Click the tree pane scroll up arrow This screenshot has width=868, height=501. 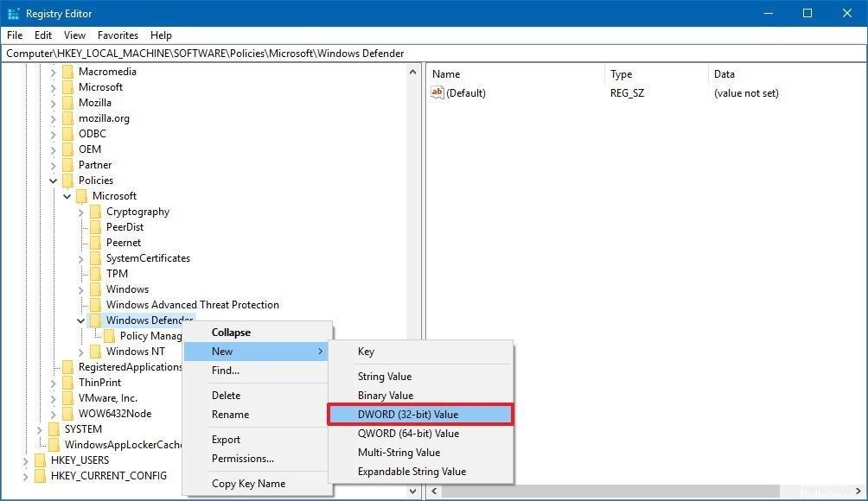tap(412, 73)
